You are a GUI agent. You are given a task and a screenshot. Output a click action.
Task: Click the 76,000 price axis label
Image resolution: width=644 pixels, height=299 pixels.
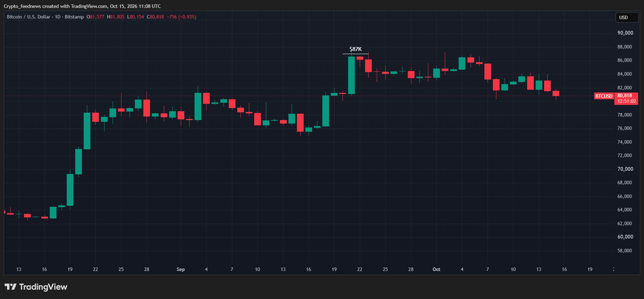point(625,128)
